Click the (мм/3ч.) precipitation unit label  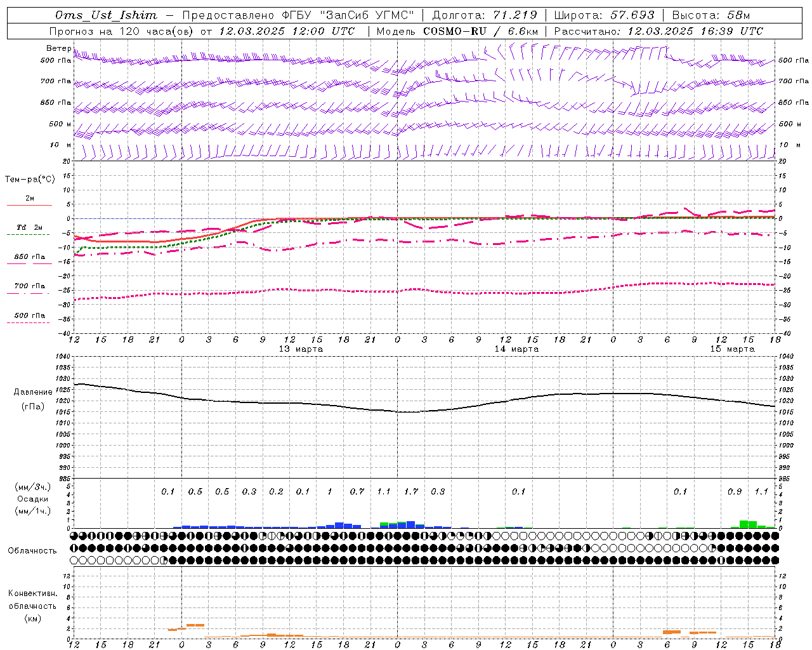pos(34,487)
